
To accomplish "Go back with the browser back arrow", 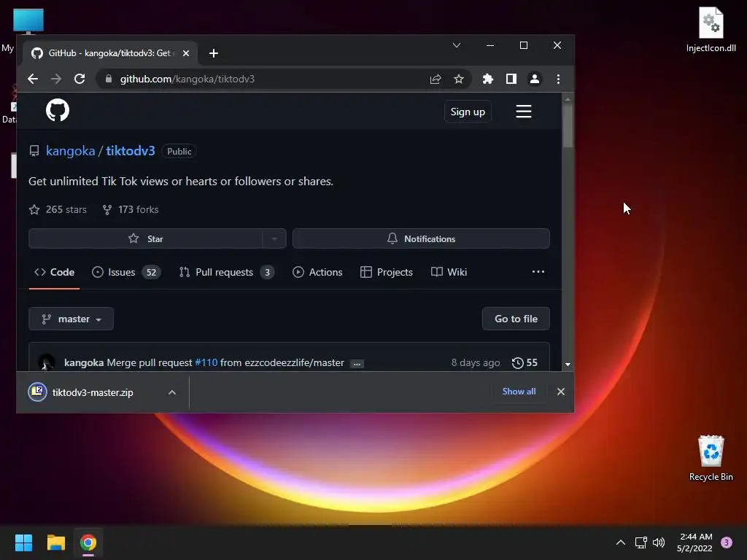I will pyautogui.click(x=32, y=79).
